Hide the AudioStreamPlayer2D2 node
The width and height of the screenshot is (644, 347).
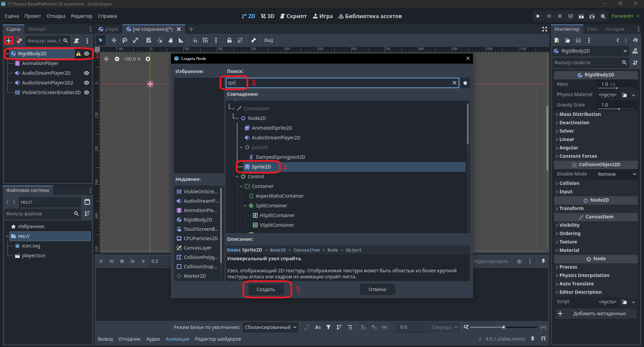87,83
